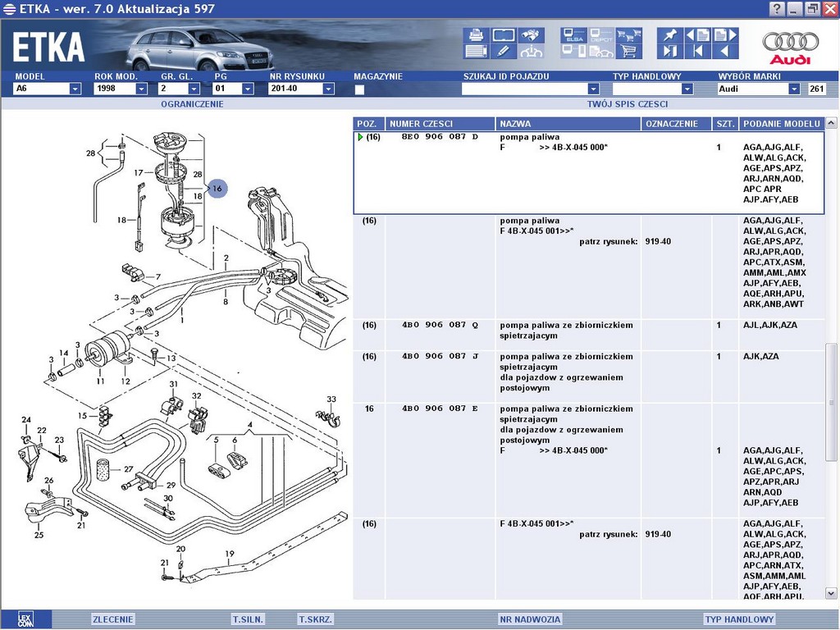Click the OGRANICZENIE link
This screenshot has height=630, width=840.
[192, 104]
